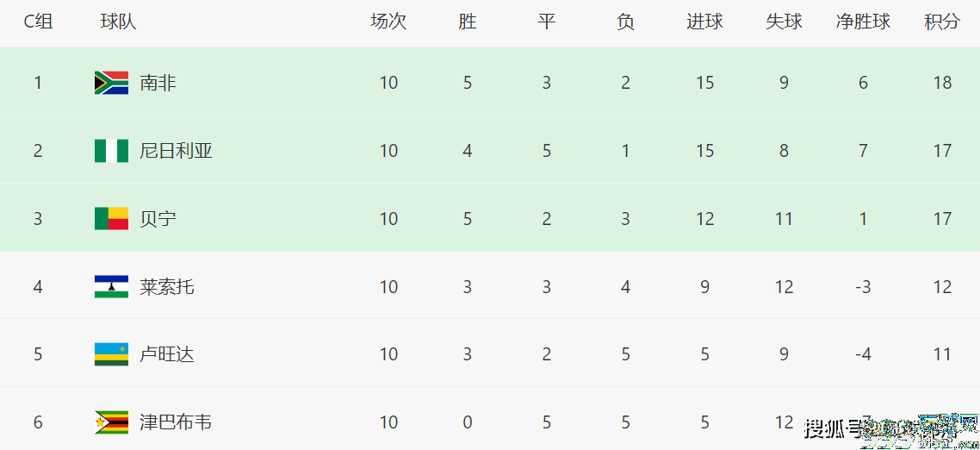Click the 卢旺达 team name

pyautogui.click(x=167, y=354)
